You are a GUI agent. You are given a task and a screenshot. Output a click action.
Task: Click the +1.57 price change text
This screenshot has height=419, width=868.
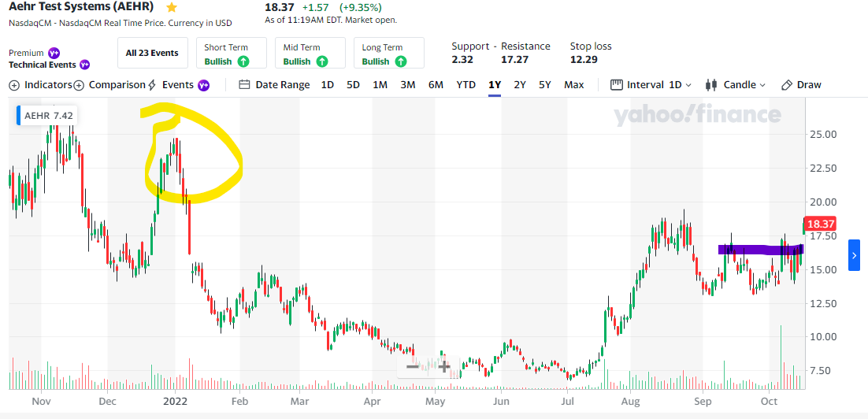(315, 7)
